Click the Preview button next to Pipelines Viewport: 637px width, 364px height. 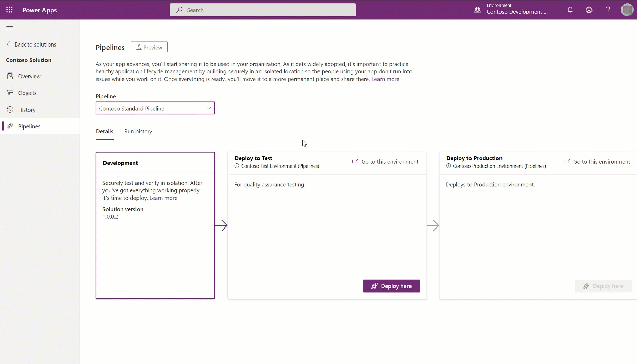click(x=149, y=47)
